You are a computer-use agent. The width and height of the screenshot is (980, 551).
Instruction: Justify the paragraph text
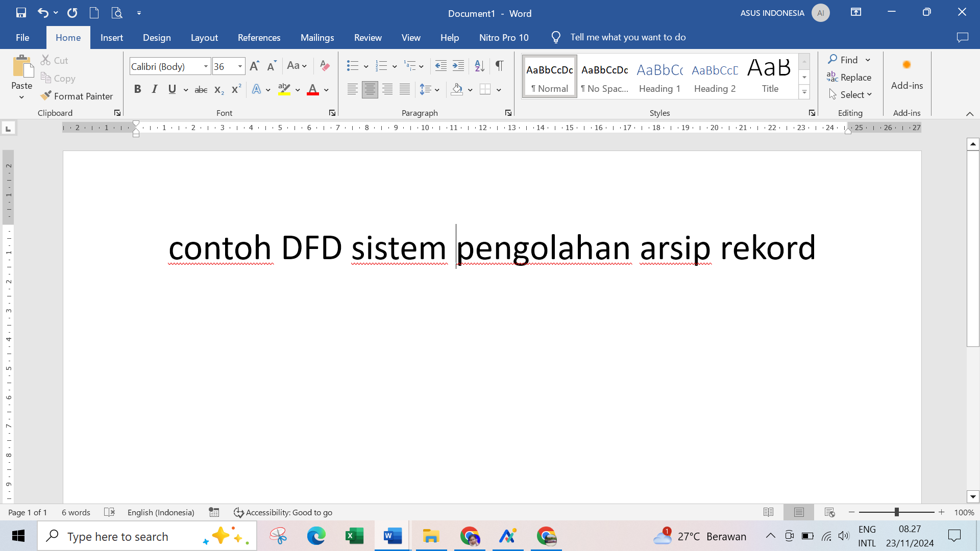point(405,90)
